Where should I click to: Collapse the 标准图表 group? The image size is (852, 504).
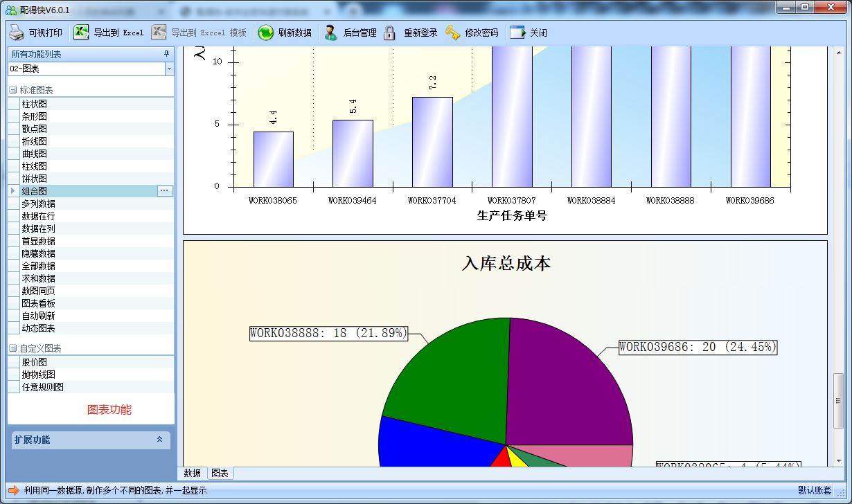[x=12, y=90]
